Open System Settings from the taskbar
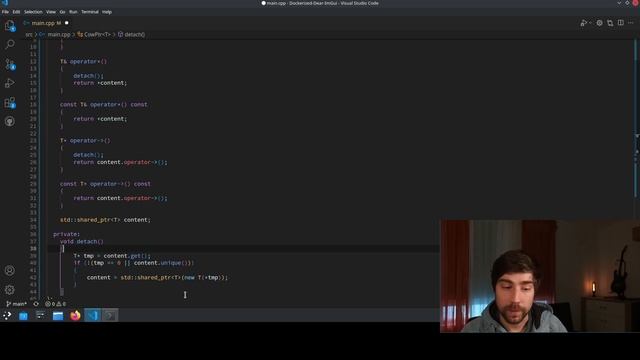 (x=40, y=316)
